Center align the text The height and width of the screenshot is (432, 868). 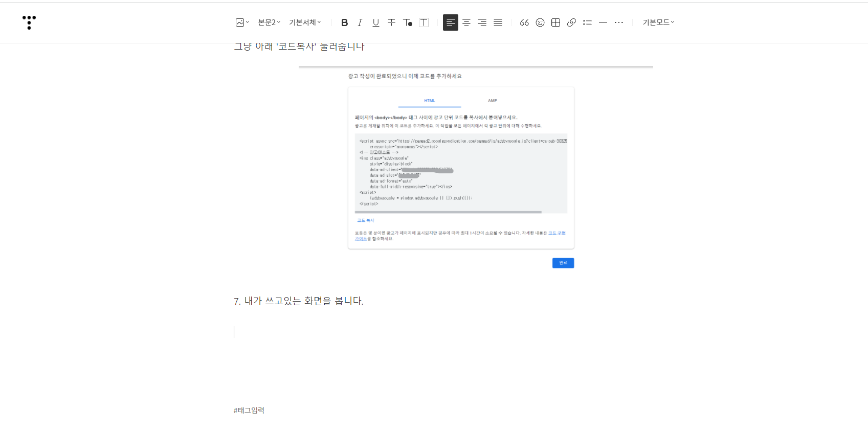(x=466, y=22)
